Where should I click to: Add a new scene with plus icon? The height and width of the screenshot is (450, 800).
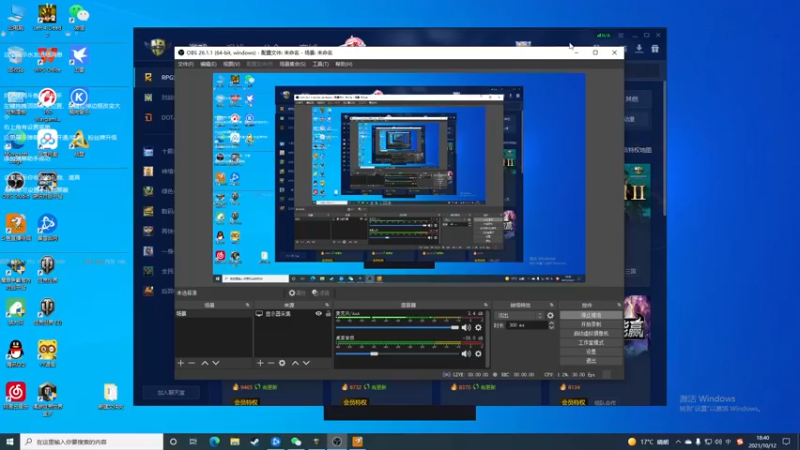pyautogui.click(x=181, y=363)
